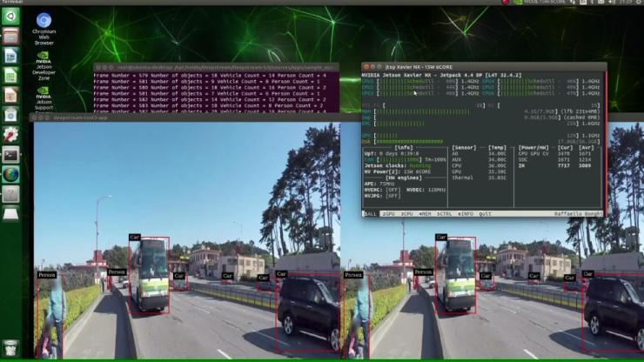Open NVIDIA Jetson Developer Zone shortcut
644x362 pixels.
coord(44,66)
